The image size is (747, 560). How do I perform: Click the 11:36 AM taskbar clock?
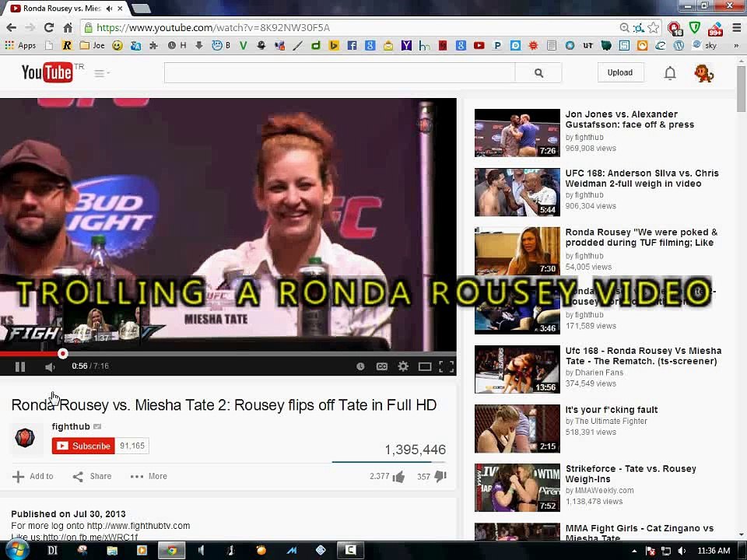[714, 551]
